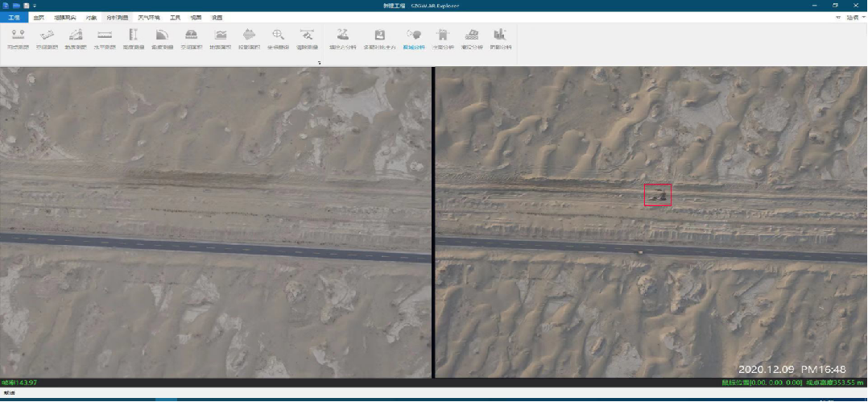The height and width of the screenshot is (402, 868).
Task: Click the clear measurements icon
Action: (x=307, y=37)
